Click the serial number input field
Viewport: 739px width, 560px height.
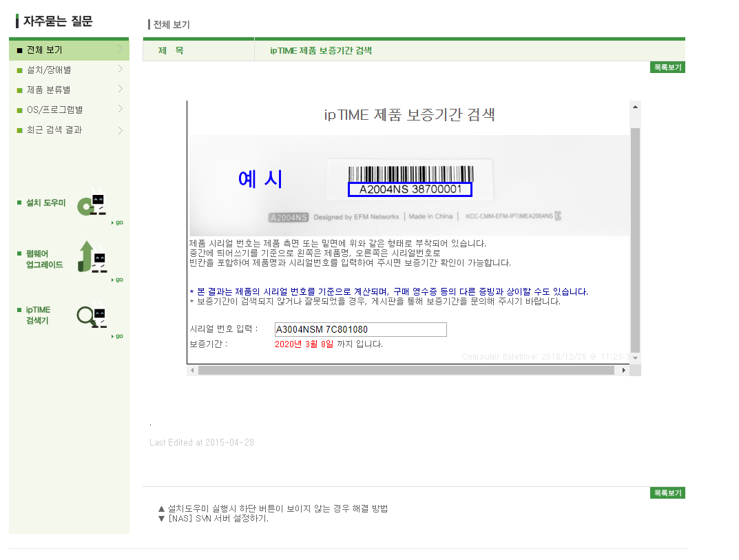pyautogui.click(x=360, y=329)
